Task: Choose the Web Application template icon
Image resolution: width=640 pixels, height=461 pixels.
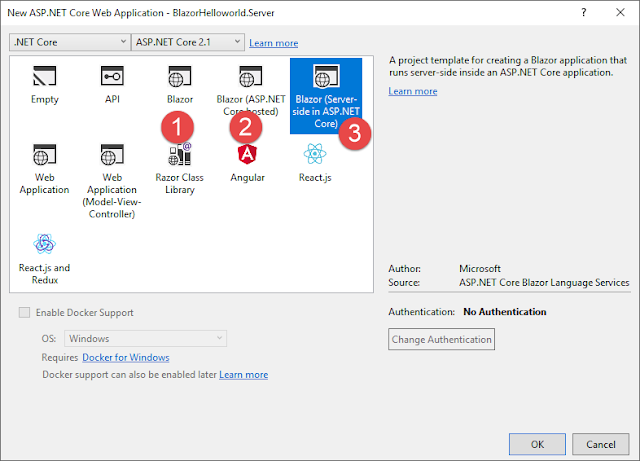Action: click(44, 154)
